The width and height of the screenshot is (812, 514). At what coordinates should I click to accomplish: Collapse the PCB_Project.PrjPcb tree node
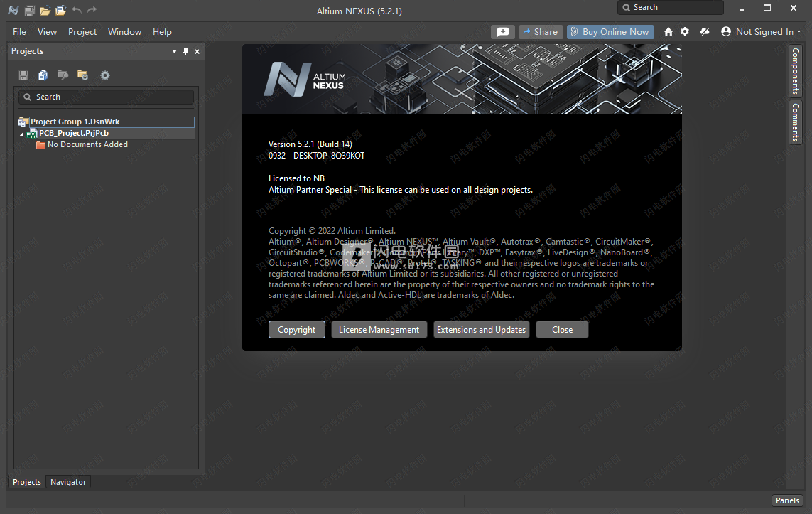click(x=22, y=134)
